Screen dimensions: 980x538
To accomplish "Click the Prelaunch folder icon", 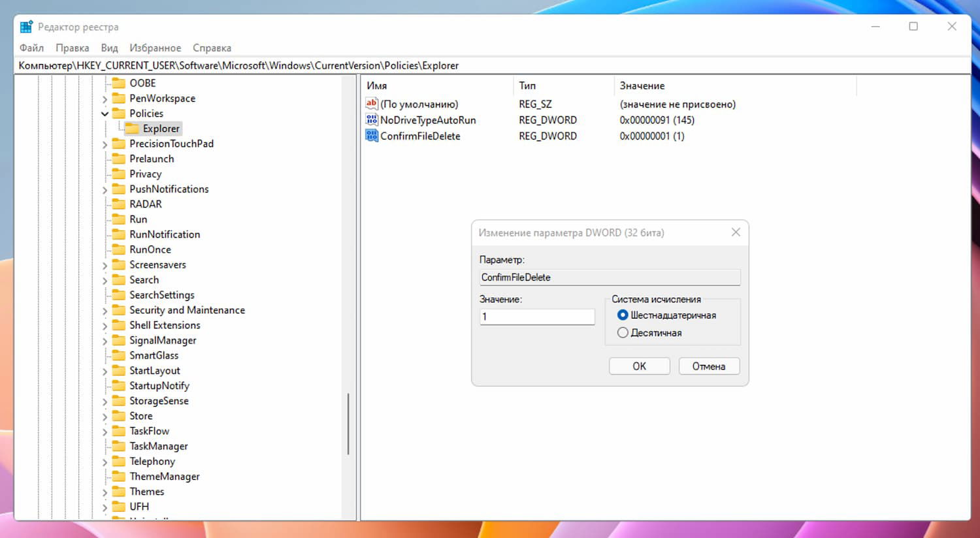I will point(118,159).
